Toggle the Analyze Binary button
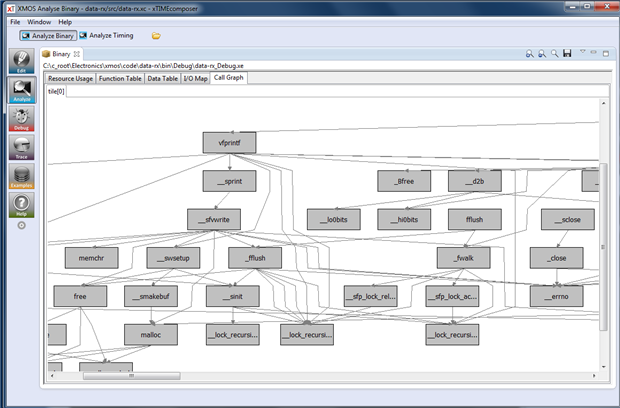Image resolution: width=620 pixels, height=408 pixels. point(47,36)
